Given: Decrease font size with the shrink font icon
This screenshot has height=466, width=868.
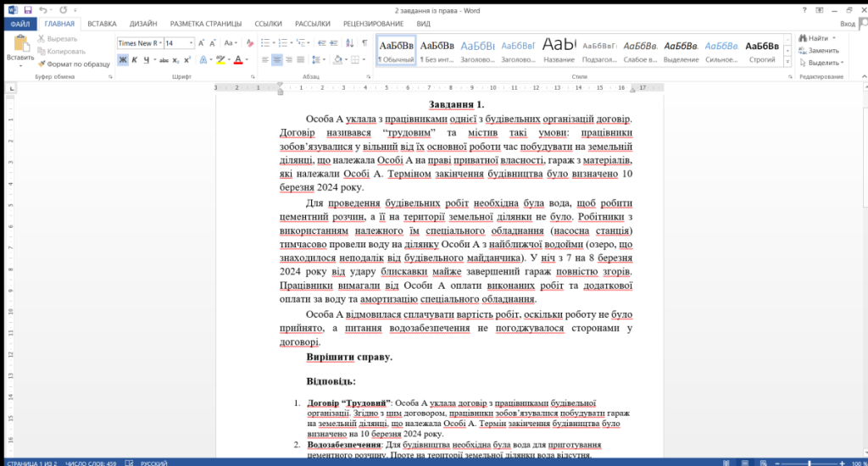Looking at the screenshot, I should (213, 43).
